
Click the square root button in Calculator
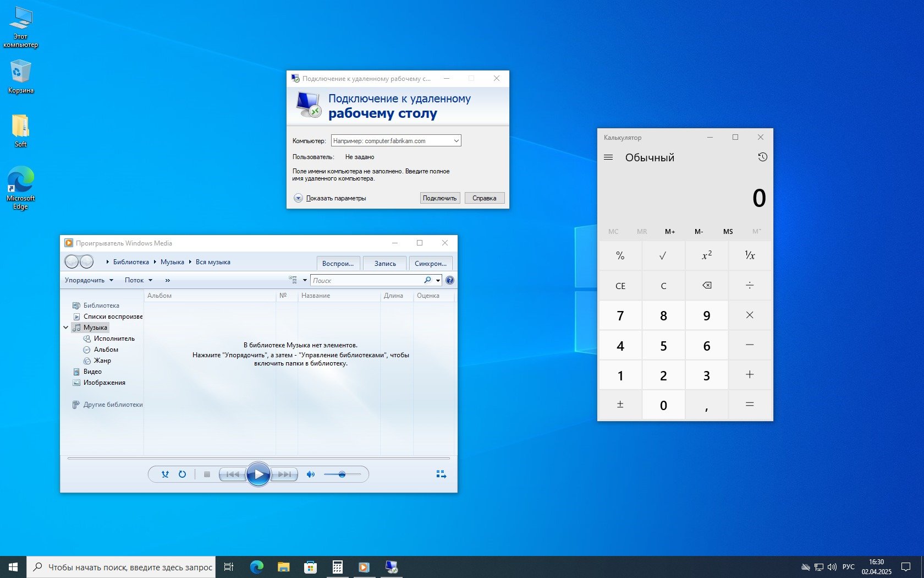[663, 255]
